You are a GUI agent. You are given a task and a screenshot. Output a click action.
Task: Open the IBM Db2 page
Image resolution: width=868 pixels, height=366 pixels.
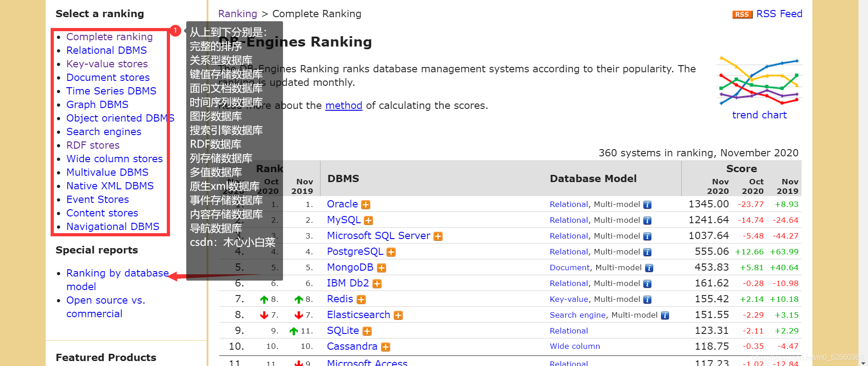[348, 283]
